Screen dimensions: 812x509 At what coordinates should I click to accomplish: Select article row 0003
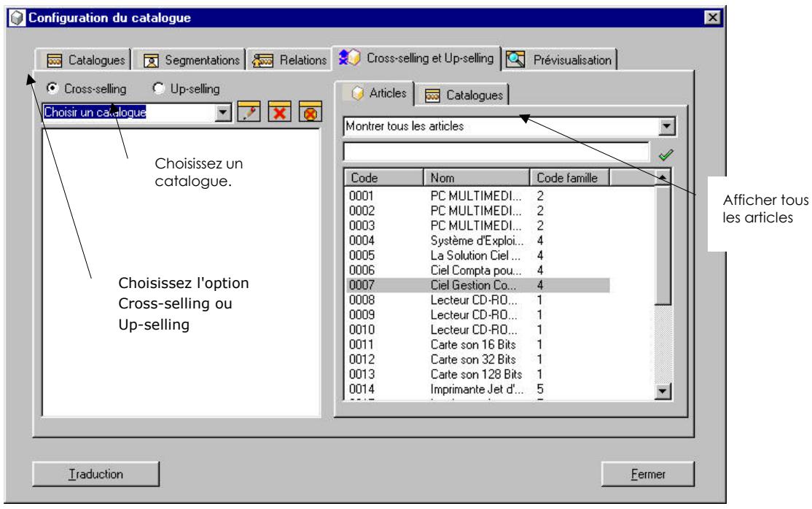477,226
